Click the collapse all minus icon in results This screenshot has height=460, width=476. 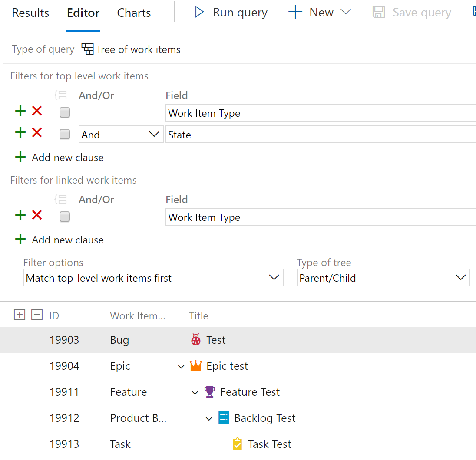[x=37, y=315]
